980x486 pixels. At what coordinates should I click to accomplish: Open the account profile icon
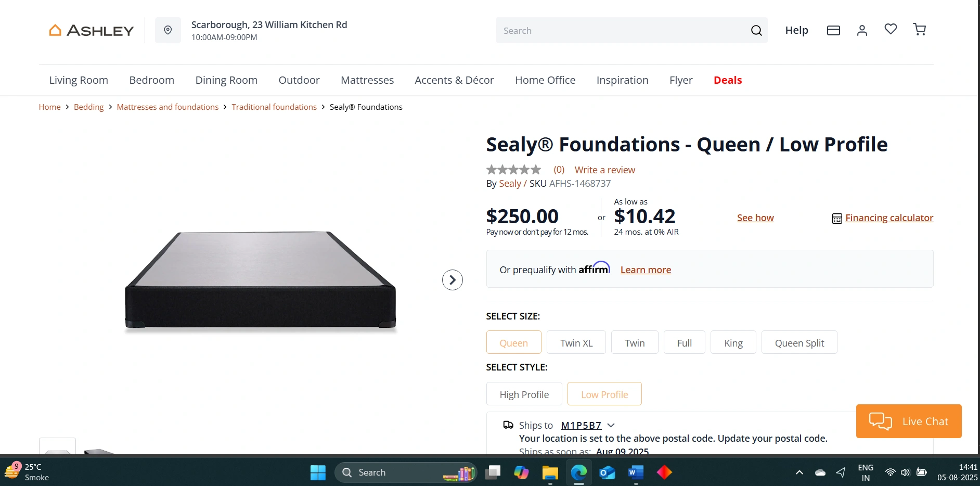[862, 31]
